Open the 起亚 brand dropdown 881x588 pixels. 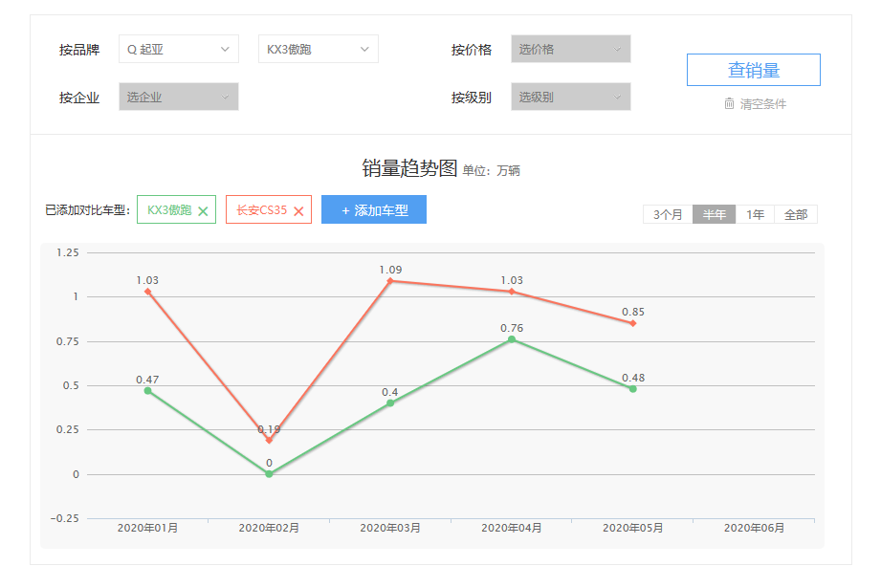coord(178,50)
